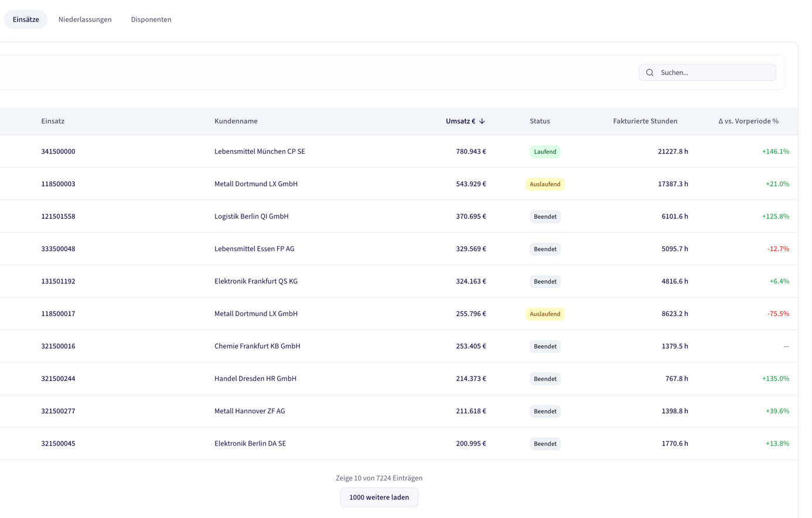Open the Disponenten tab
This screenshot has height=518, width=812.
coord(151,19)
